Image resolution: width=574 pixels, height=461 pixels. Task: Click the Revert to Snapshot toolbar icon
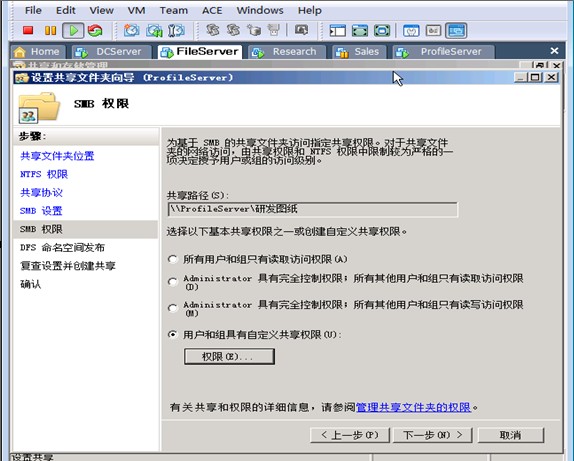[x=154, y=30]
